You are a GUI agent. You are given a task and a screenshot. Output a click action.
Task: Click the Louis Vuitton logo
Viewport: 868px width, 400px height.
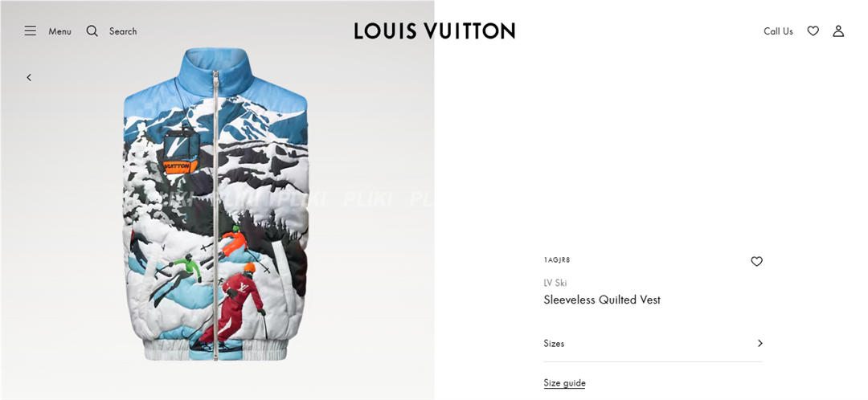435,31
